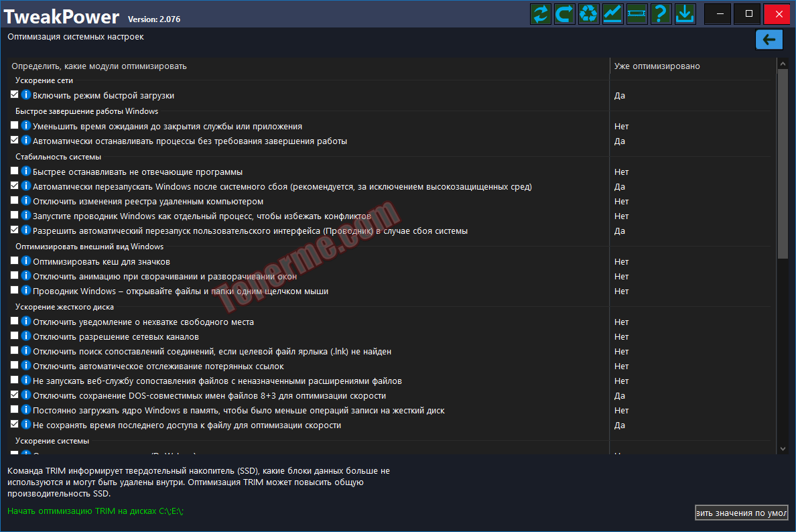Tick 'Отключить разрешение сетевых каналов' checkbox
The image size is (796, 532).
pos(14,336)
